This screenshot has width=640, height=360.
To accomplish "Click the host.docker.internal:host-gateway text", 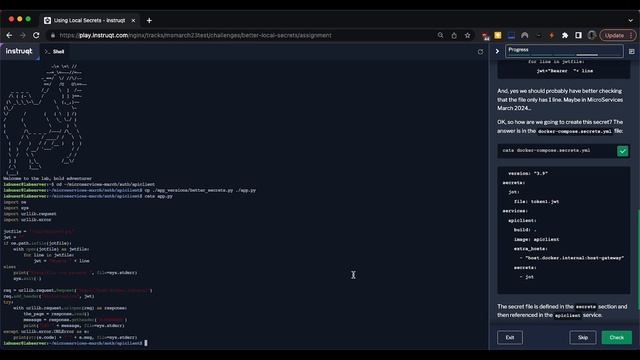I will coord(574,258).
